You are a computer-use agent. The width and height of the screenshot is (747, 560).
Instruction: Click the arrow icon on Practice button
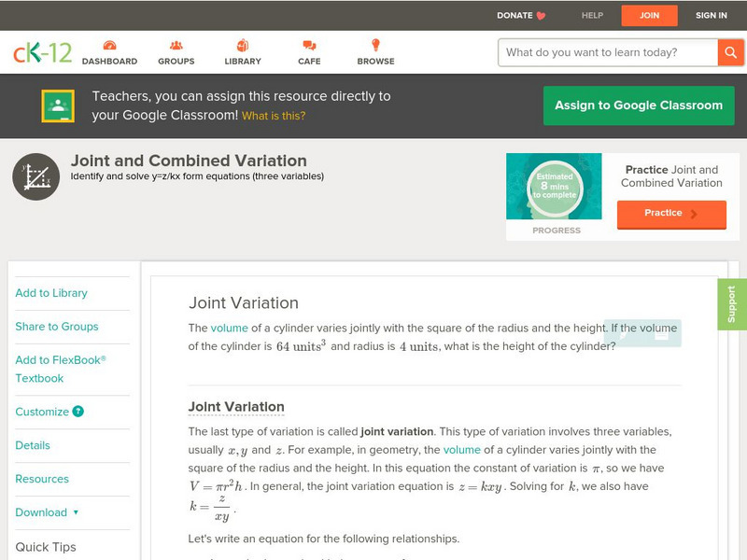point(694,214)
